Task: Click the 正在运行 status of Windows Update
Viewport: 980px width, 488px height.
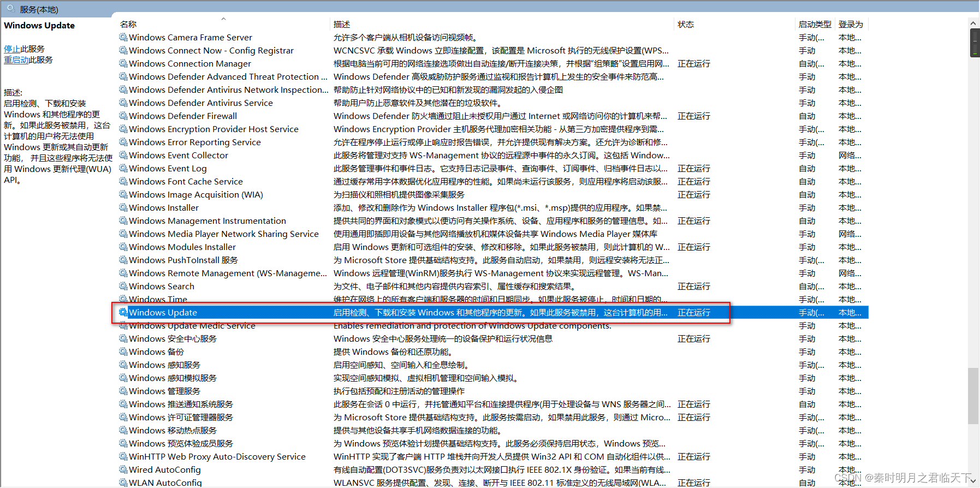Action: [693, 313]
